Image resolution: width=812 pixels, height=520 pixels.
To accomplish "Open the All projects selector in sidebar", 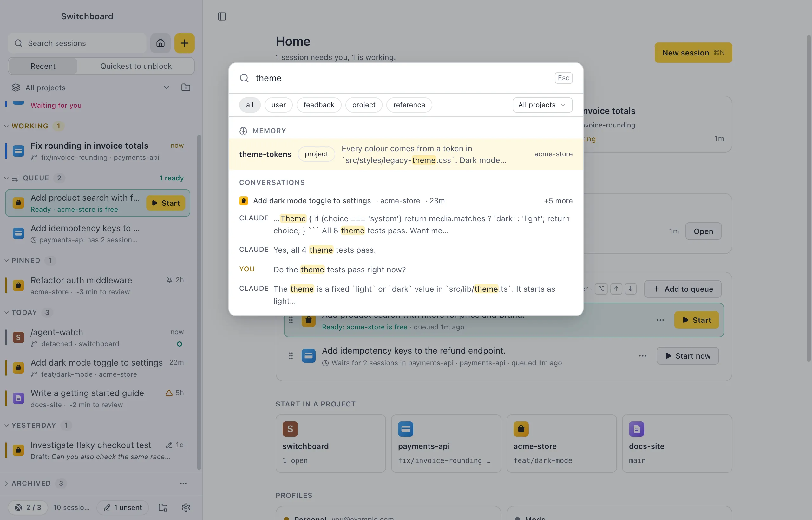I will (x=90, y=88).
